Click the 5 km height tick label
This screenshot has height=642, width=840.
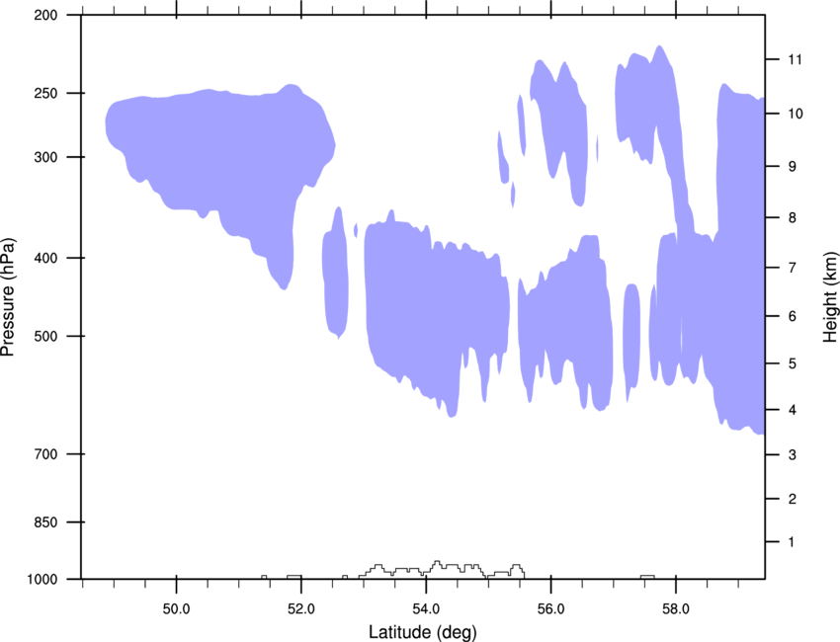793,363
